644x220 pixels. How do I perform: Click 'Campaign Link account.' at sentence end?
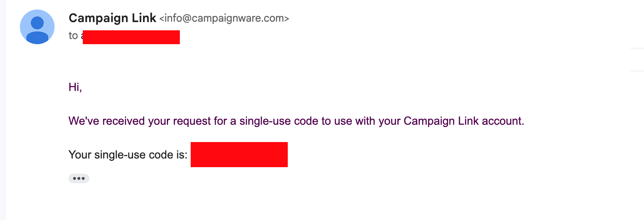pyautogui.click(x=464, y=121)
